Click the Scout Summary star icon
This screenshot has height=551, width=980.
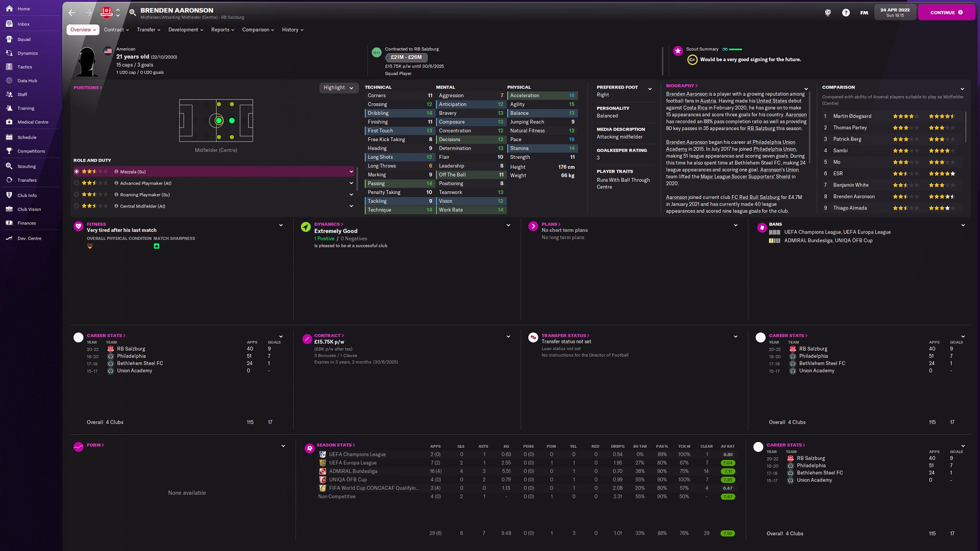point(678,51)
